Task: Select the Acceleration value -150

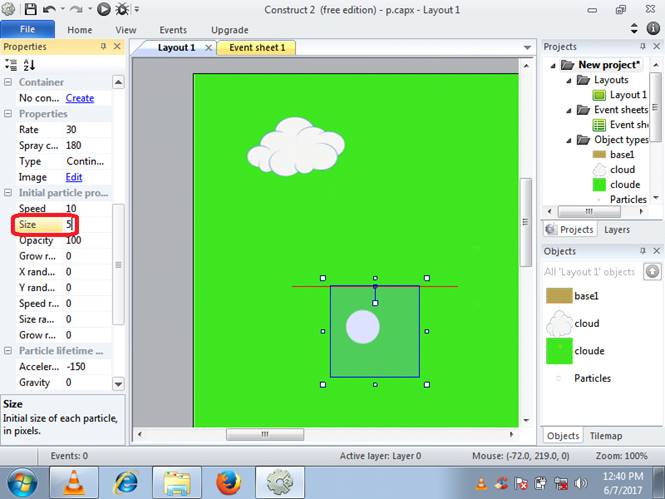Action: coord(88,366)
